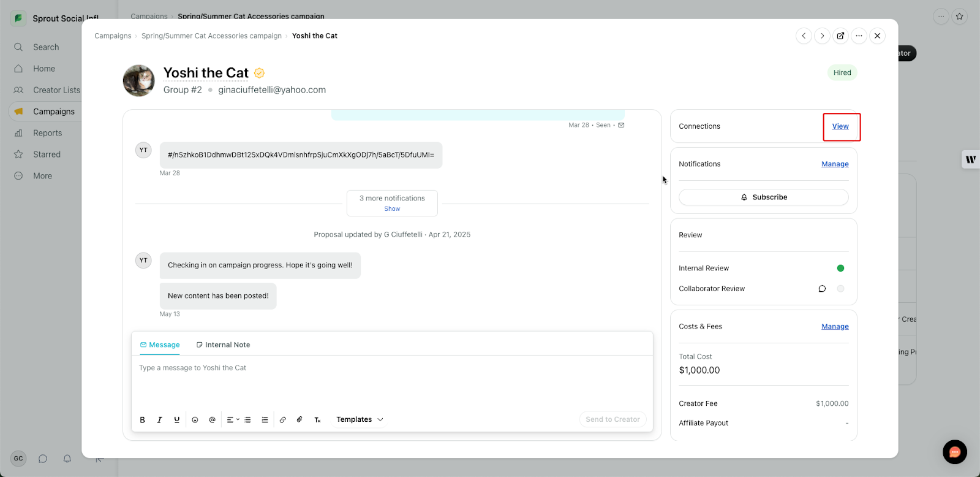Go to the next creator using the right arrow
Image resolution: width=980 pixels, height=477 pixels.
point(822,36)
